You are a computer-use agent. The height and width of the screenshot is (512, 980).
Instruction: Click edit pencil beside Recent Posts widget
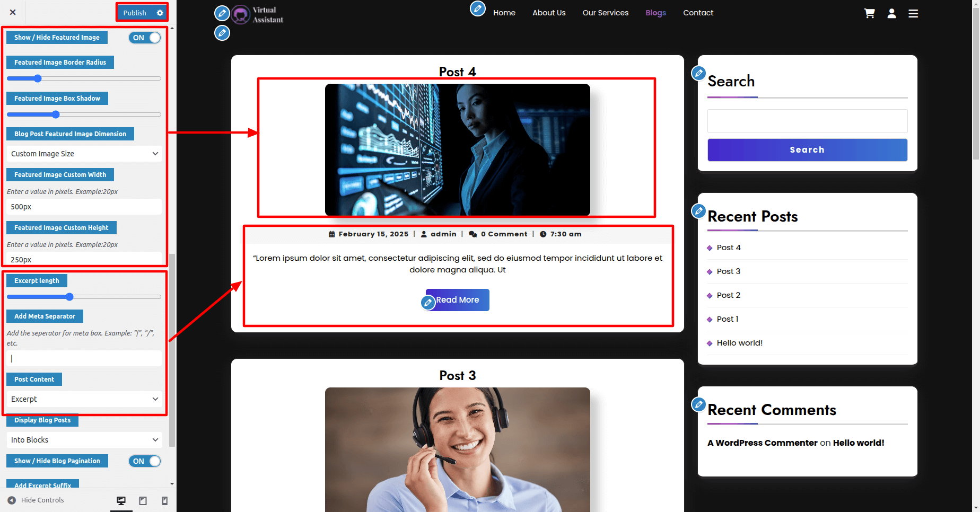click(698, 211)
